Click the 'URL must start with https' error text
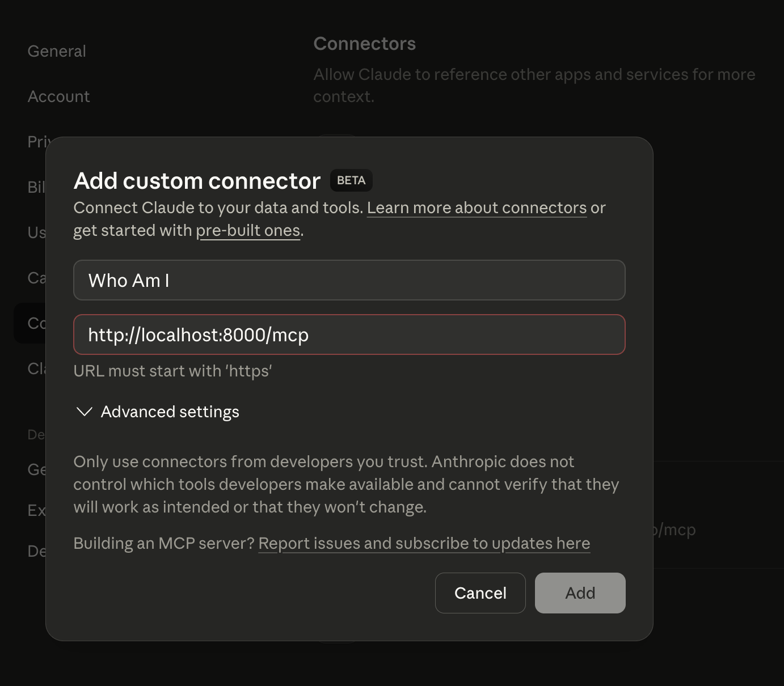This screenshot has width=784, height=686. (172, 371)
